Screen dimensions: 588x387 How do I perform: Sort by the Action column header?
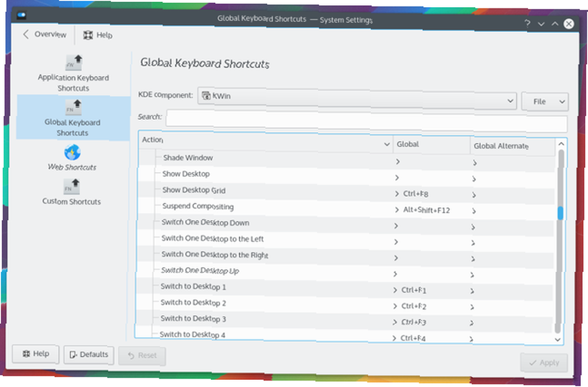(x=266, y=142)
